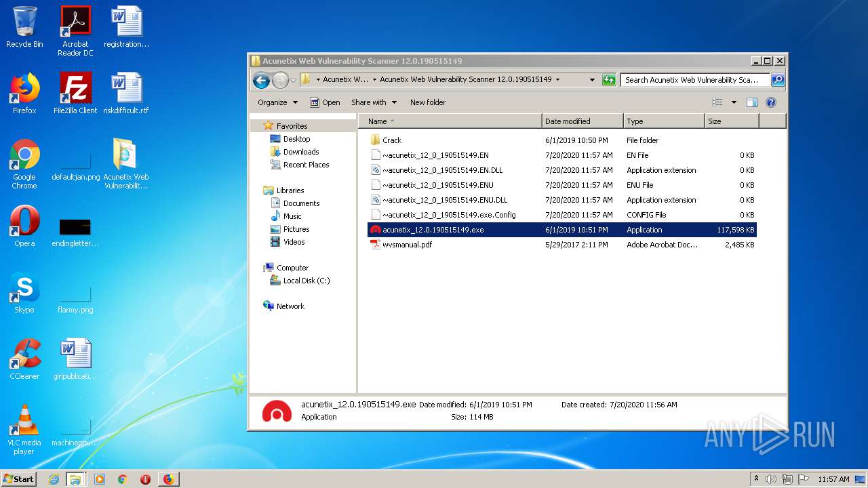Launch Acrobat Reader DC desktop shortcut
The width and height of the screenshot is (868, 488).
click(x=75, y=31)
